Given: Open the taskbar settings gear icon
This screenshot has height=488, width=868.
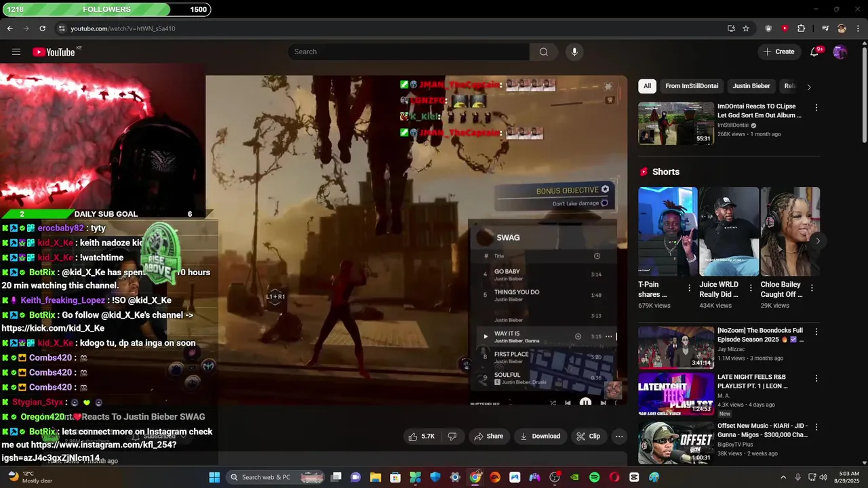Looking at the screenshot, I should click(455, 477).
